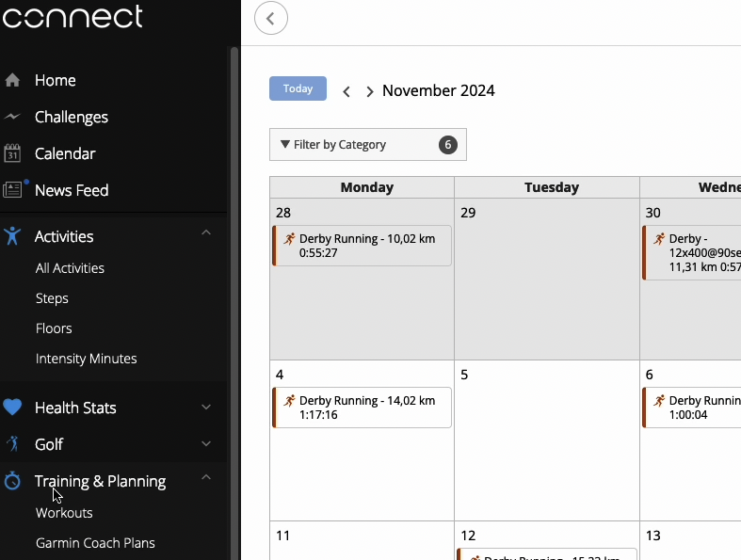Expand the Health Stats section
The height and width of the screenshot is (560, 741).
pos(206,407)
